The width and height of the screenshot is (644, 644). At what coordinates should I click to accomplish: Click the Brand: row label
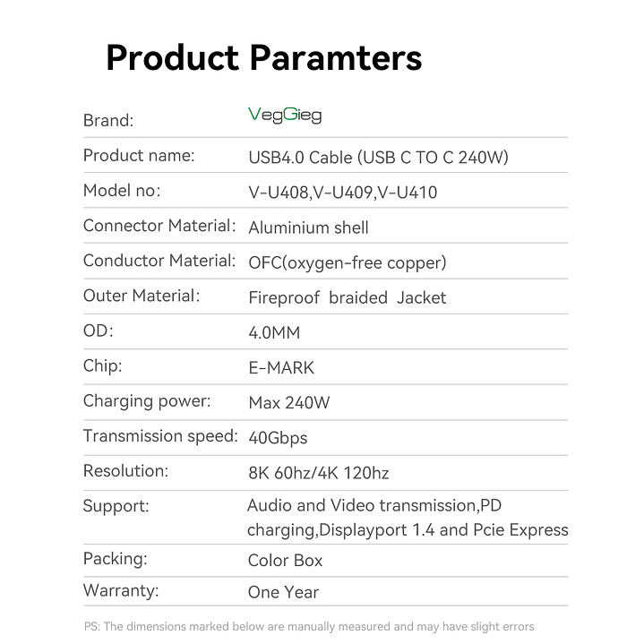click(108, 121)
